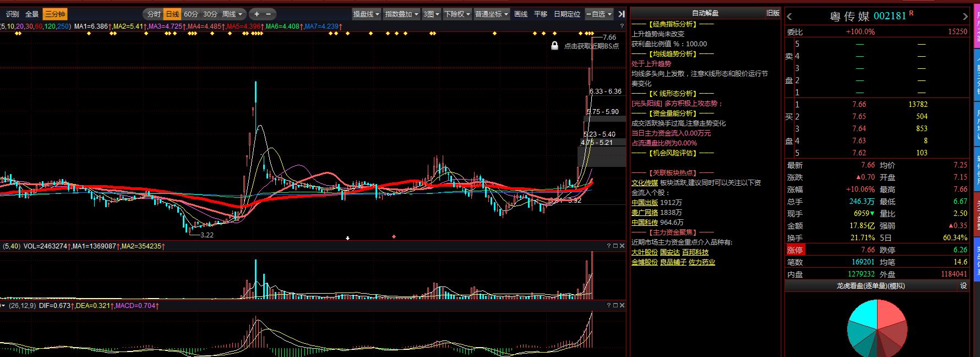Switch chart to 60分 period

click(191, 14)
